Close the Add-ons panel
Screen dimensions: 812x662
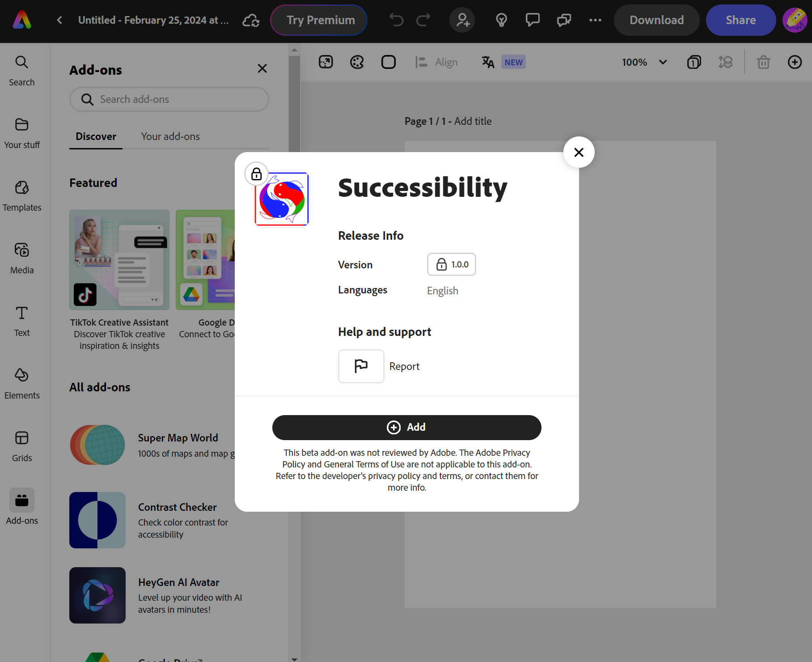coord(262,68)
